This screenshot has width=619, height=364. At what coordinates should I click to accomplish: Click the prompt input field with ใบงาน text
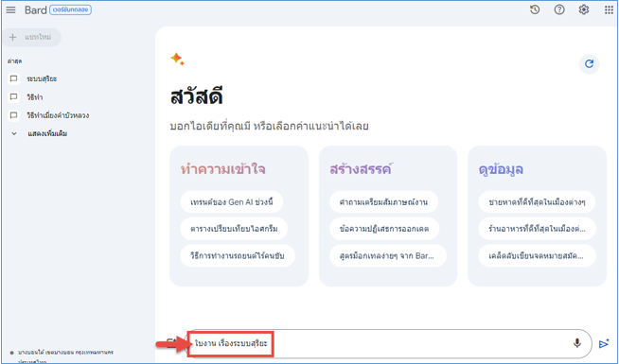[389, 343]
